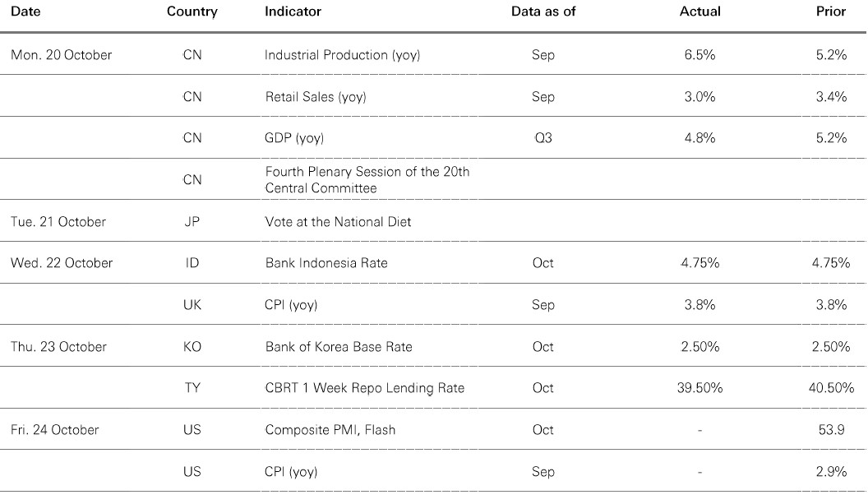The height and width of the screenshot is (504, 868).
Task: Click the Bank Indonesia Rate indicator
Action: point(325,263)
